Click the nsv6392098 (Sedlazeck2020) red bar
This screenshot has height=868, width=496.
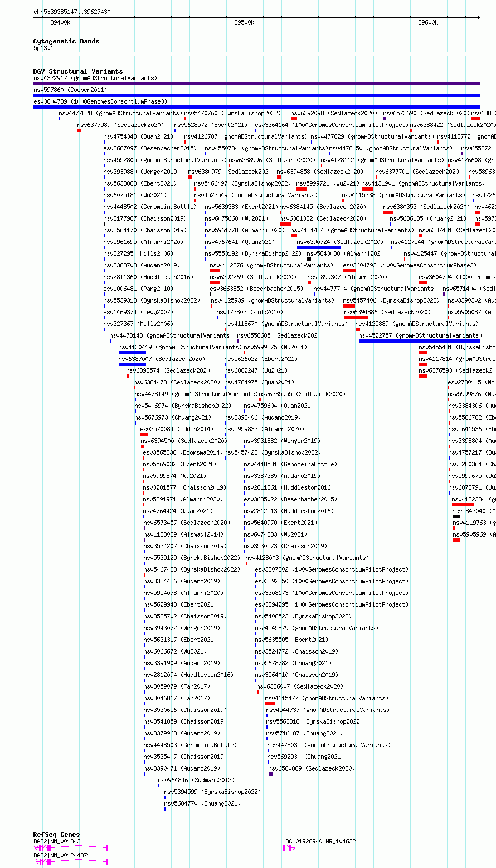[294, 119]
